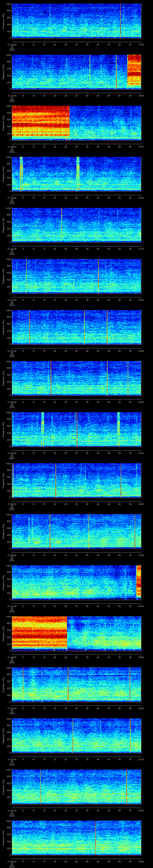
Task: Click the 21:21:00 start time label
Action: click(x=12, y=300)
